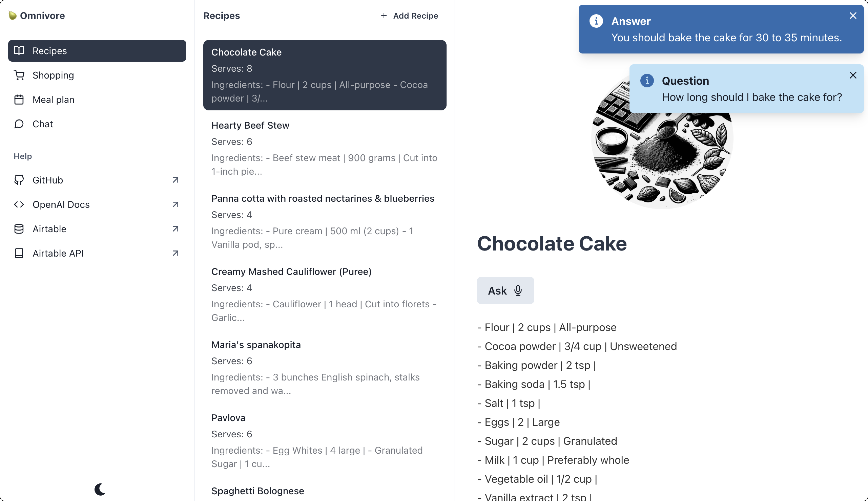Click the microphone icon on Ask button
The image size is (868, 501).
pyautogui.click(x=518, y=291)
